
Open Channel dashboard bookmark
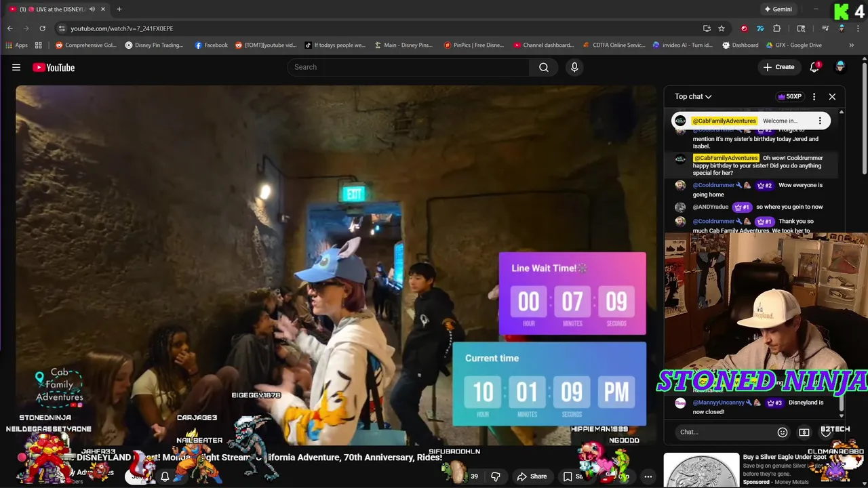coord(543,45)
